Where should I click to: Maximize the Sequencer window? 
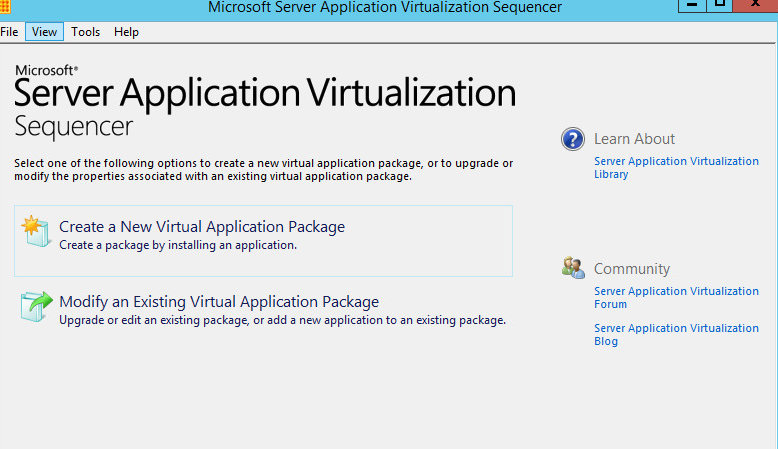(x=719, y=5)
